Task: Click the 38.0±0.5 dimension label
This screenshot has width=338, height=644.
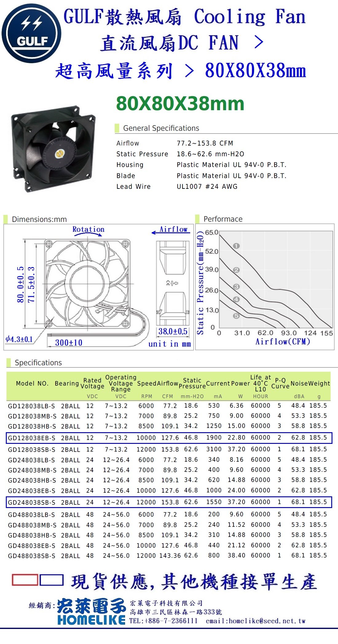Action: click(173, 331)
